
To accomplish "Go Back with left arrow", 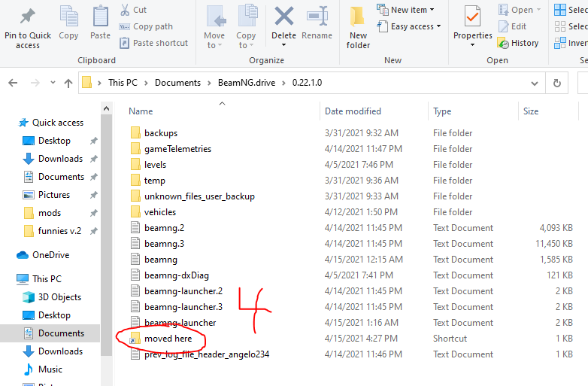I will [13, 83].
